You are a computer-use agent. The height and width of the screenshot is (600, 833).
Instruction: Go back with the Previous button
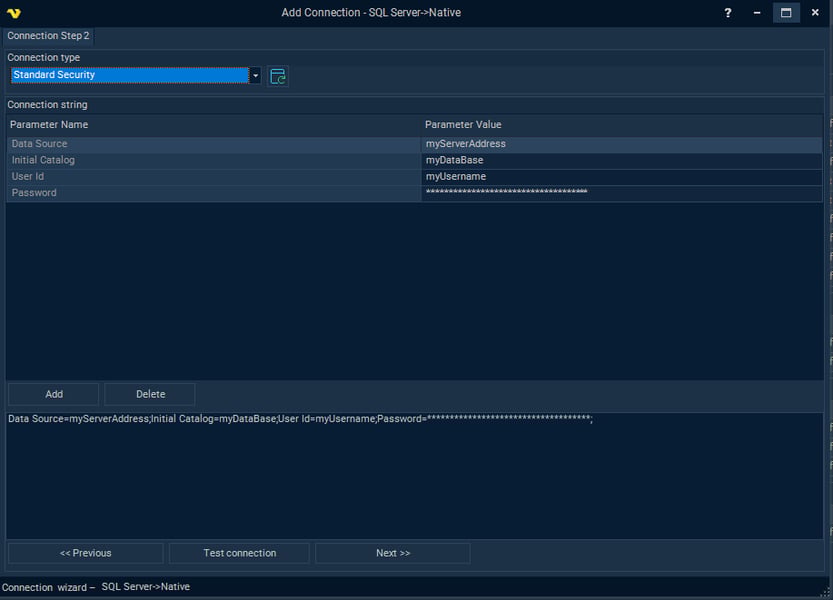click(x=85, y=552)
